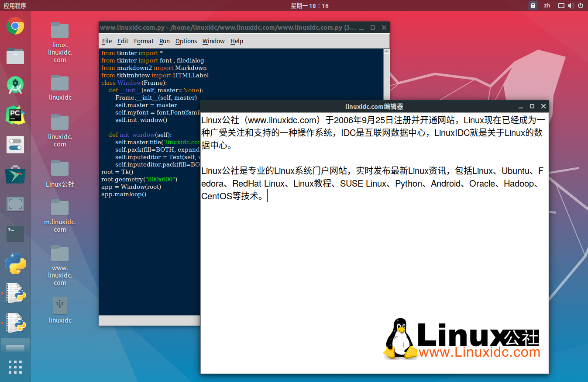Open PyCharm from the dock

(x=15, y=115)
